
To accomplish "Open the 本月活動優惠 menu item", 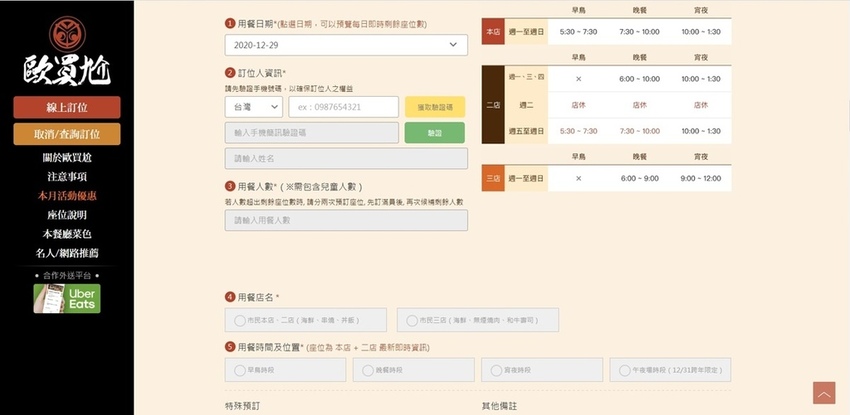I will [67, 195].
